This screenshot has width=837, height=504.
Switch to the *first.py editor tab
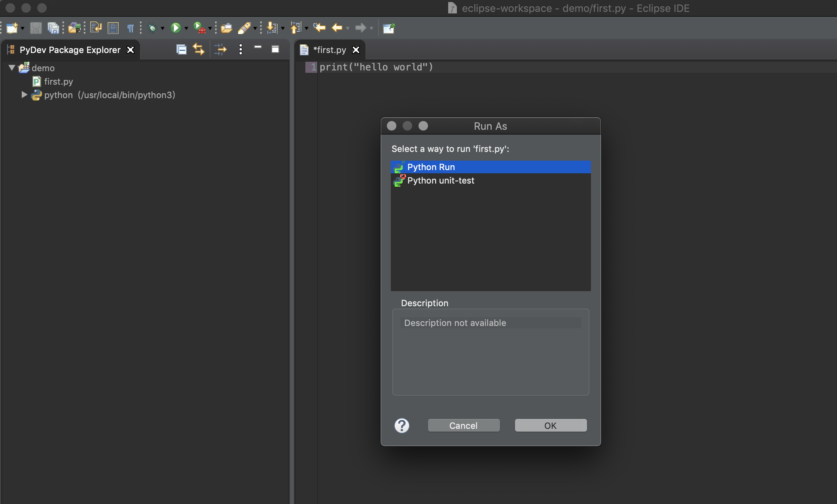tap(329, 50)
